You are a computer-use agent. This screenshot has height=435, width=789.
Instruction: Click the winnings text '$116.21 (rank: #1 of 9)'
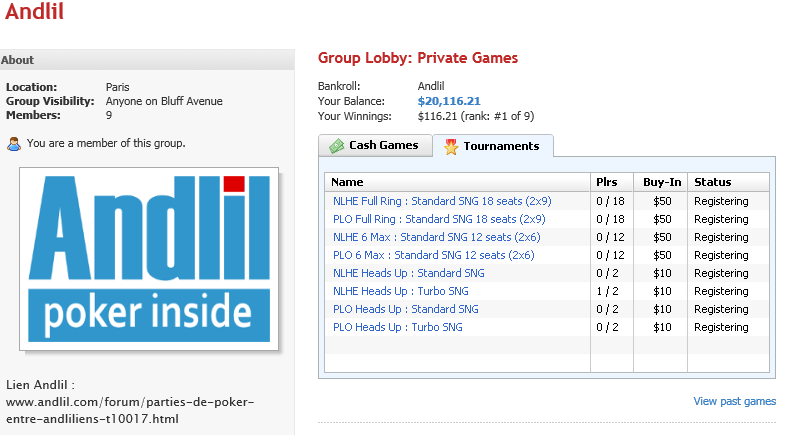point(476,116)
